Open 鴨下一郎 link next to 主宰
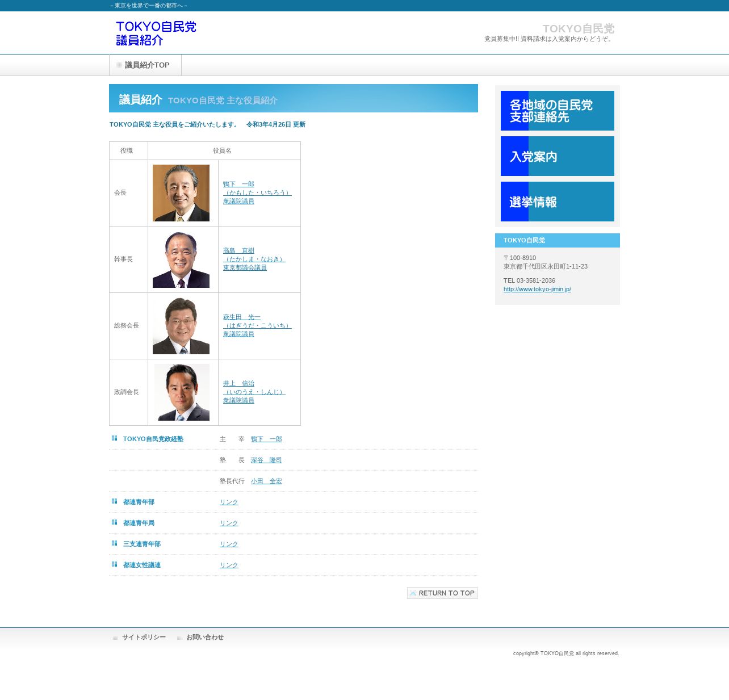 point(266,439)
